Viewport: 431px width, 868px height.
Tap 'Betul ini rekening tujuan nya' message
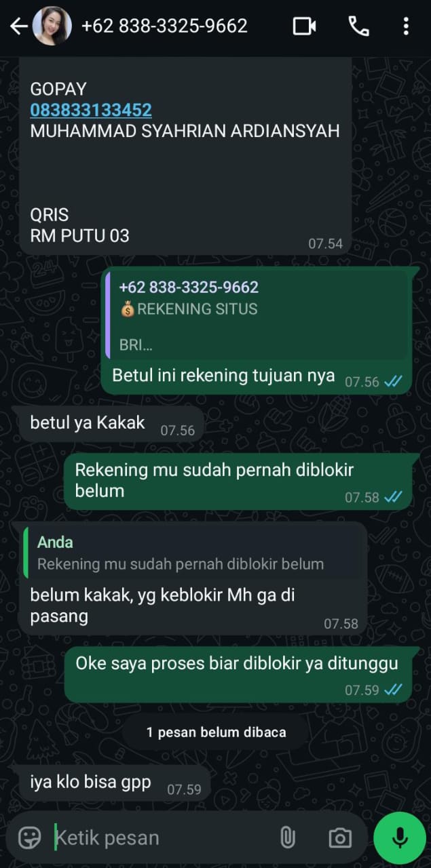click(223, 375)
